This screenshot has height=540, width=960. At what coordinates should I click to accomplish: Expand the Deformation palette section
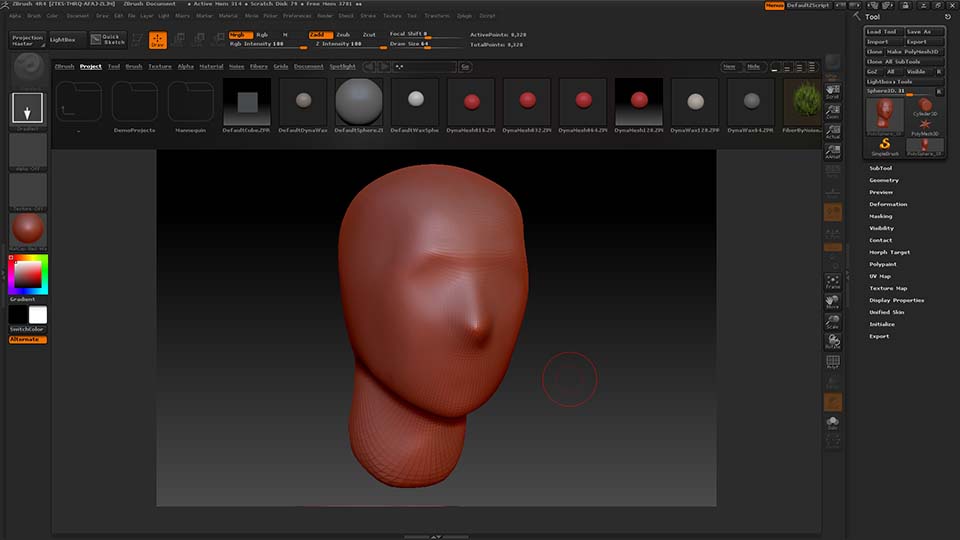(x=888, y=204)
